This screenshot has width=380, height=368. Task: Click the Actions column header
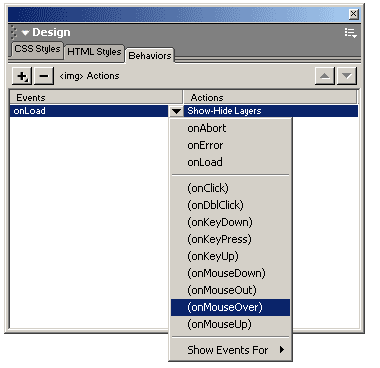click(x=270, y=97)
